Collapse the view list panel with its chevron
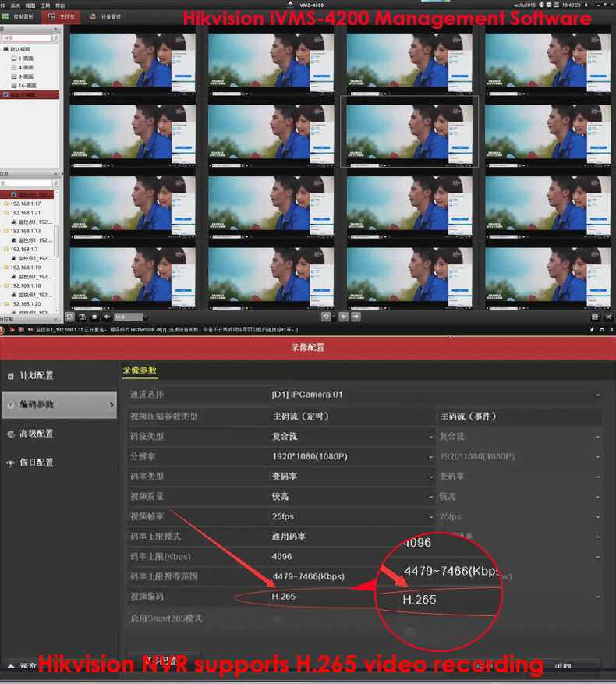The image size is (616, 684). tap(56, 29)
